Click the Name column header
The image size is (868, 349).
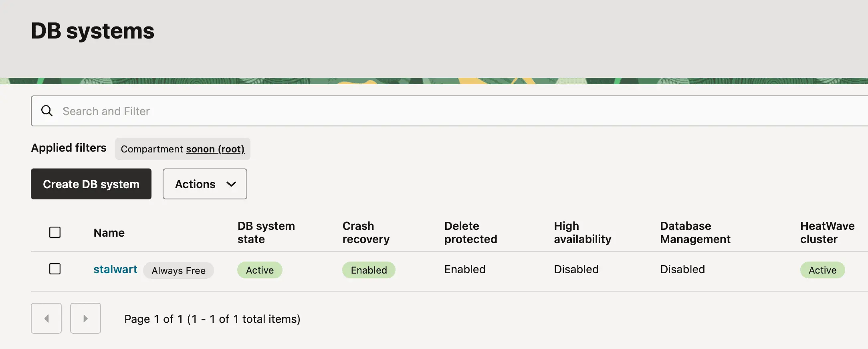pos(109,232)
